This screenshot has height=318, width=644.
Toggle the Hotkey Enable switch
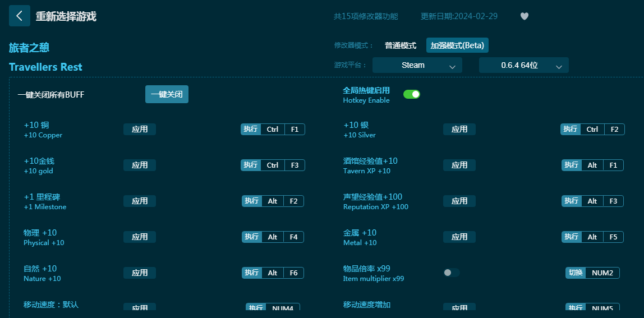(x=412, y=94)
